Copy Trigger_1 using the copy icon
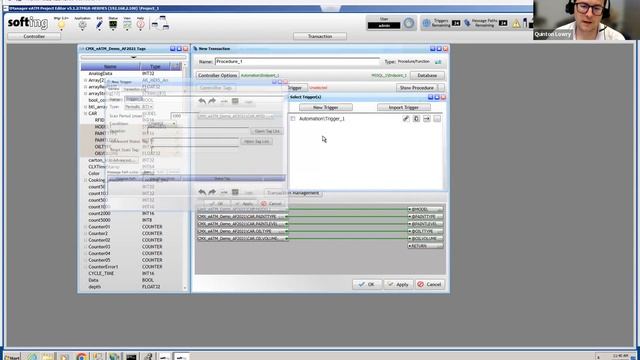The height and width of the screenshot is (360, 640). point(416,119)
